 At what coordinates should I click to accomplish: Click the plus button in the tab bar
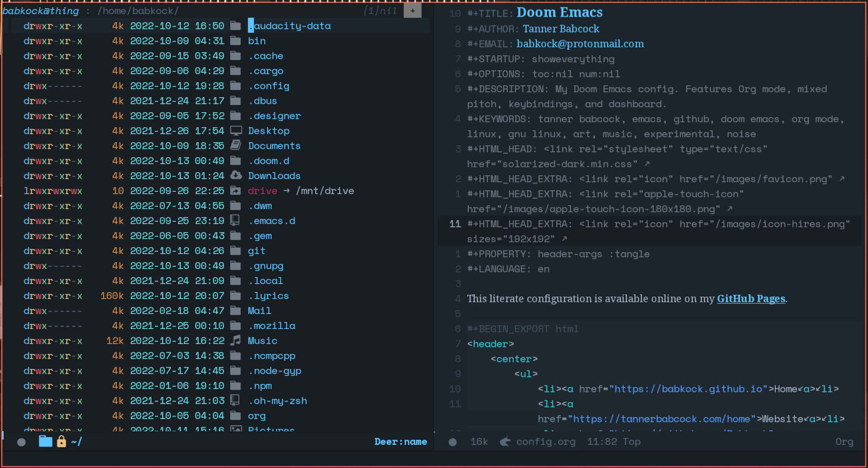coord(412,11)
